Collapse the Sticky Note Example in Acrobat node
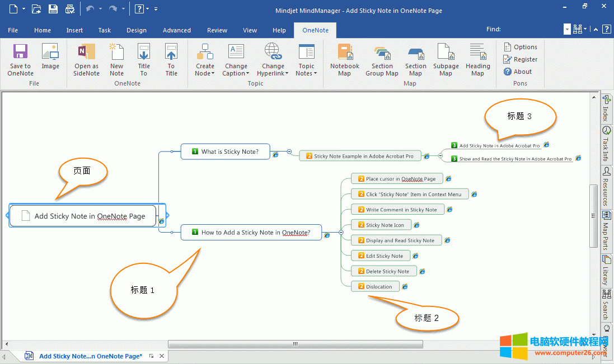The image size is (614, 364). [x=440, y=156]
